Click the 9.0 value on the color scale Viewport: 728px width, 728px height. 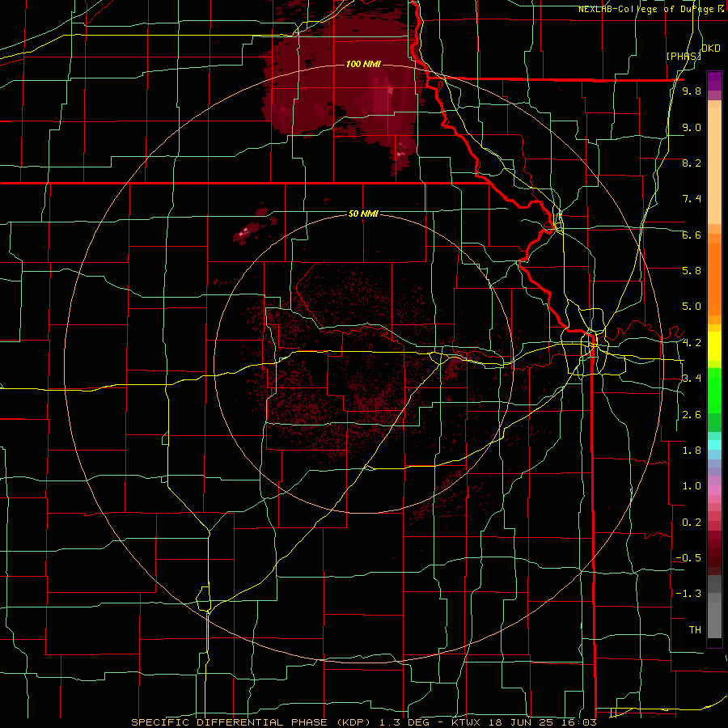click(692, 127)
